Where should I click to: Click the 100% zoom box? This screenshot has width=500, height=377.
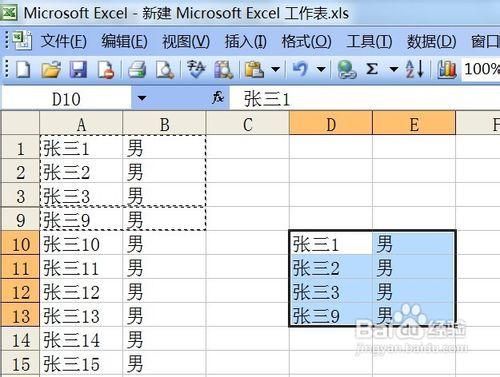481,69
